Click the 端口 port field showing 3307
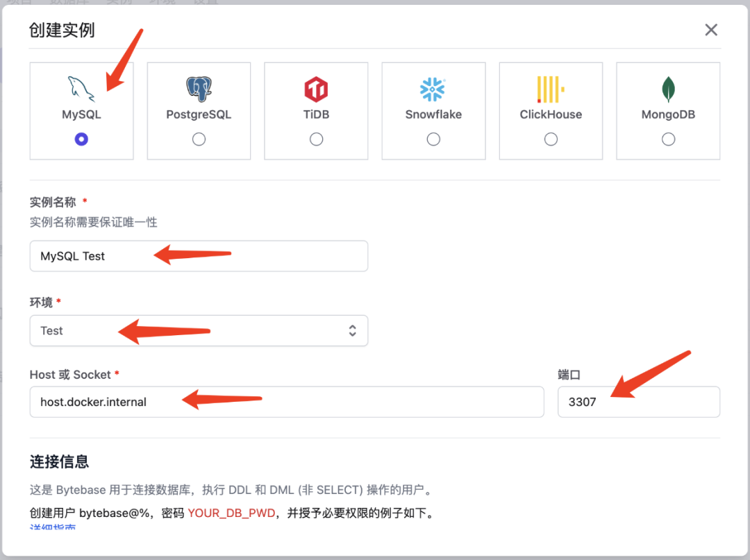 (639, 402)
